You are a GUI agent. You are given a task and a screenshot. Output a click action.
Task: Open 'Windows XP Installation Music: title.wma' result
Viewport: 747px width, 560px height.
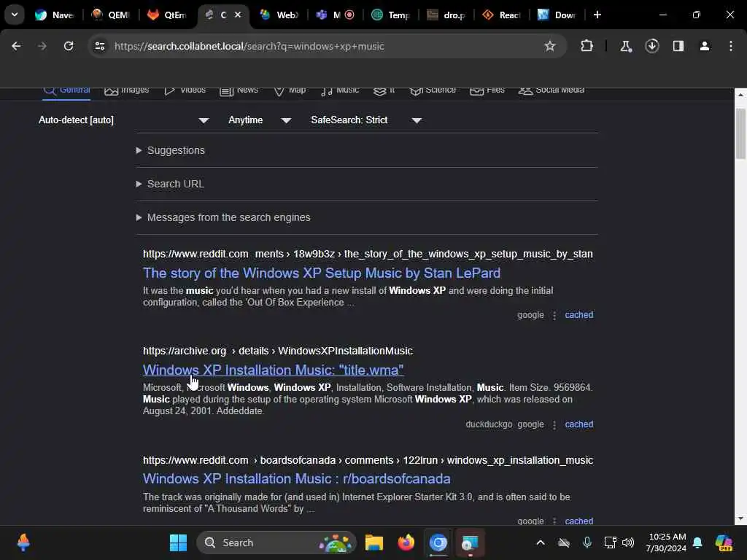(x=273, y=370)
